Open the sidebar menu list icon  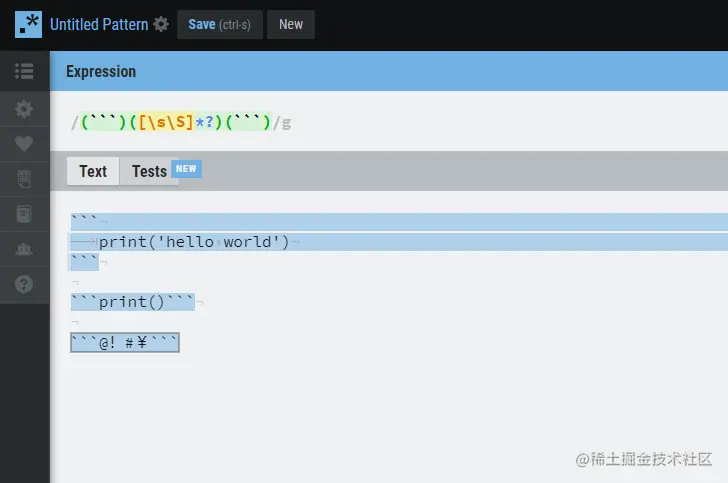24,71
